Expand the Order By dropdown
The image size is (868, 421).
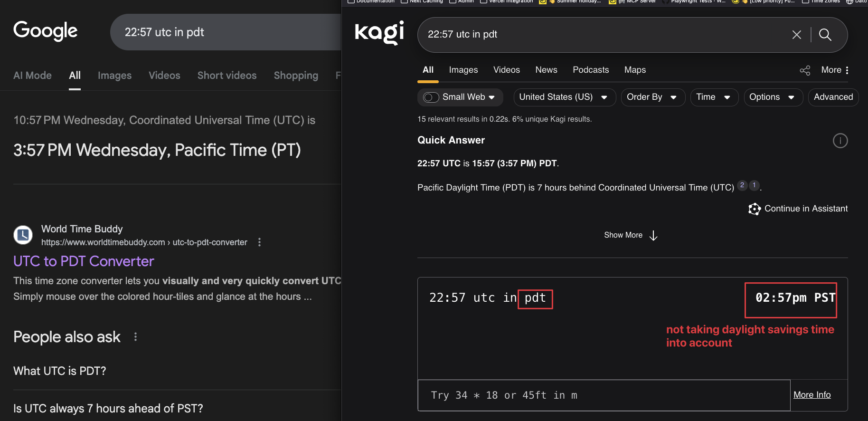pyautogui.click(x=652, y=97)
